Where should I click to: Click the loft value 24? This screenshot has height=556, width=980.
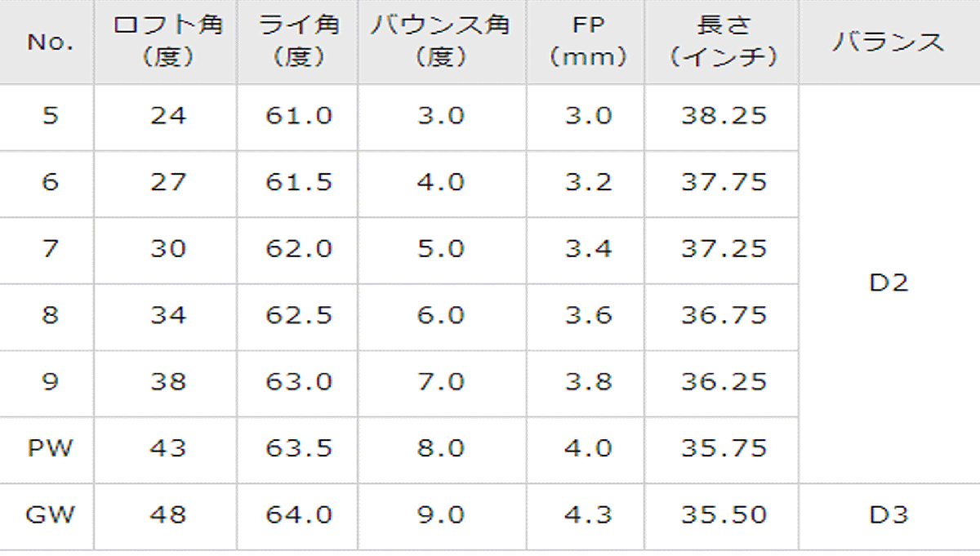click(x=167, y=116)
